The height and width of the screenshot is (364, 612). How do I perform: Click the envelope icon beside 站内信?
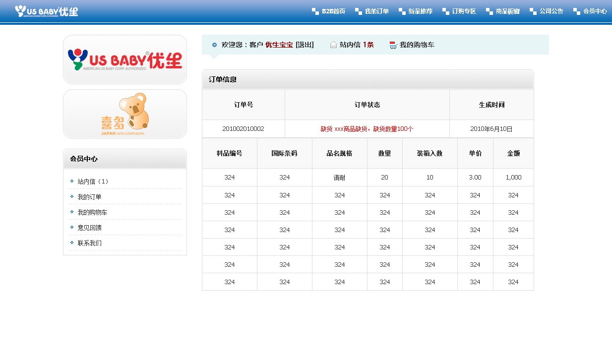pyautogui.click(x=334, y=45)
